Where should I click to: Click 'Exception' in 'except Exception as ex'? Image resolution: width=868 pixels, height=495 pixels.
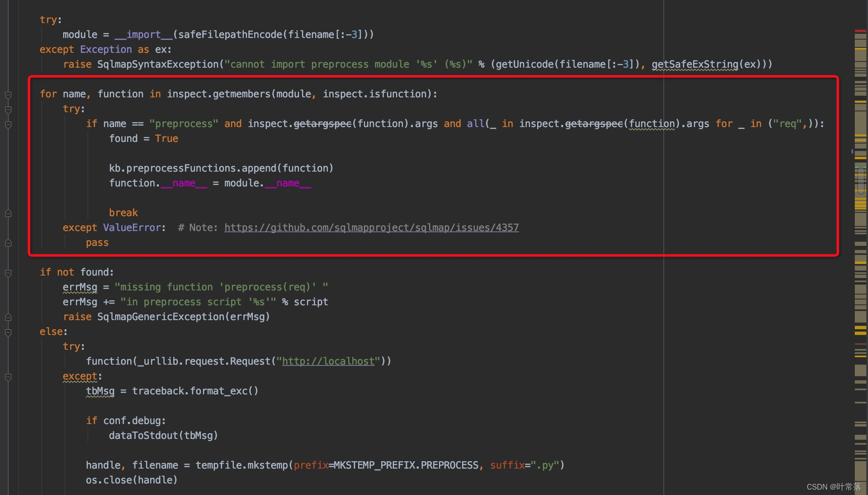(106, 49)
